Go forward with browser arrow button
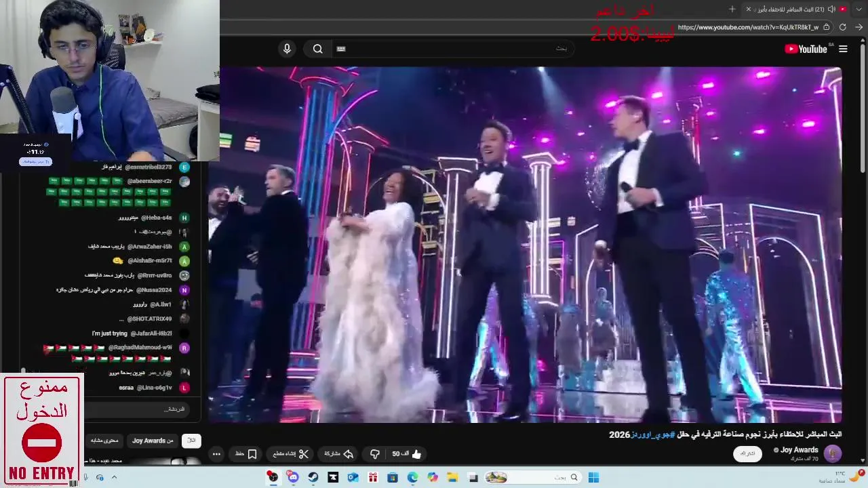Screen dimensions: 868x488 pos(859,27)
